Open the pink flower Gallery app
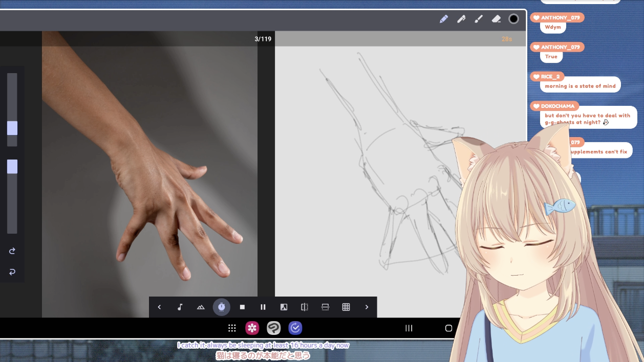 (x=252, y=328)
